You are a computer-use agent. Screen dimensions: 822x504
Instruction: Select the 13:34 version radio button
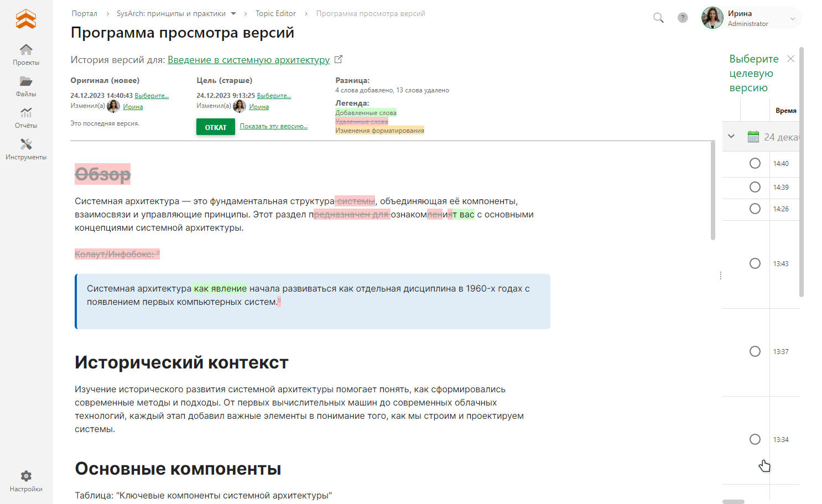(755, 439)
